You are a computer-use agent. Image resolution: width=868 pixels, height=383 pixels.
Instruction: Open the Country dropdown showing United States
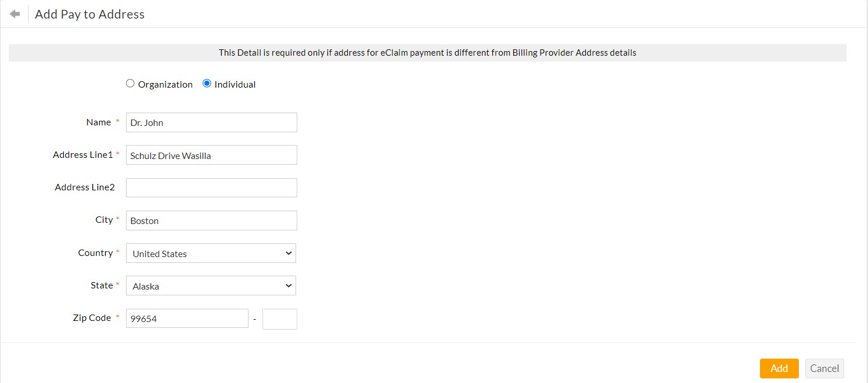(x=211, y=253)
